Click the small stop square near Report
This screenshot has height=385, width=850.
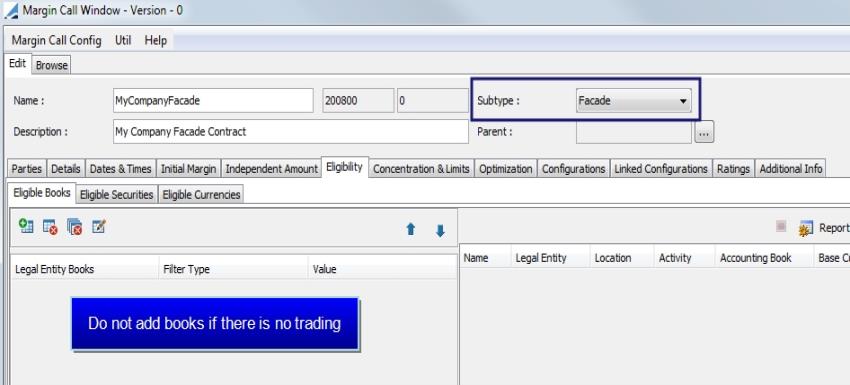click(x=781, y=226)
